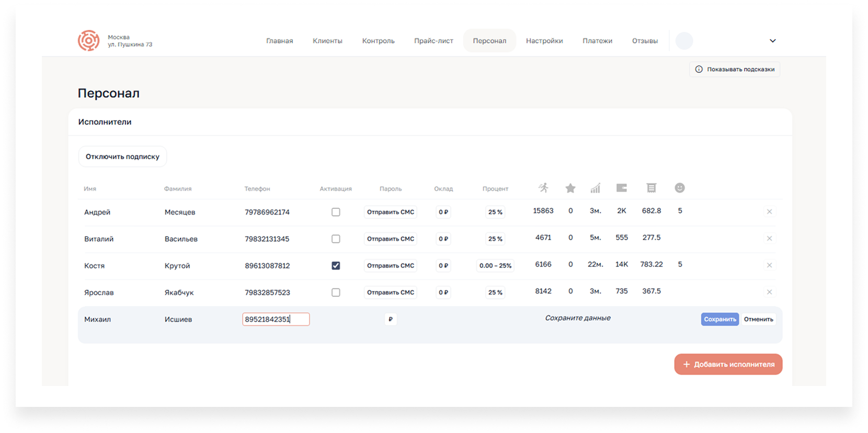The height and width of the screenshot is (433, 868).
Task: Enable activation for Виталий Васильев
Action: click(x=336, y=239)
